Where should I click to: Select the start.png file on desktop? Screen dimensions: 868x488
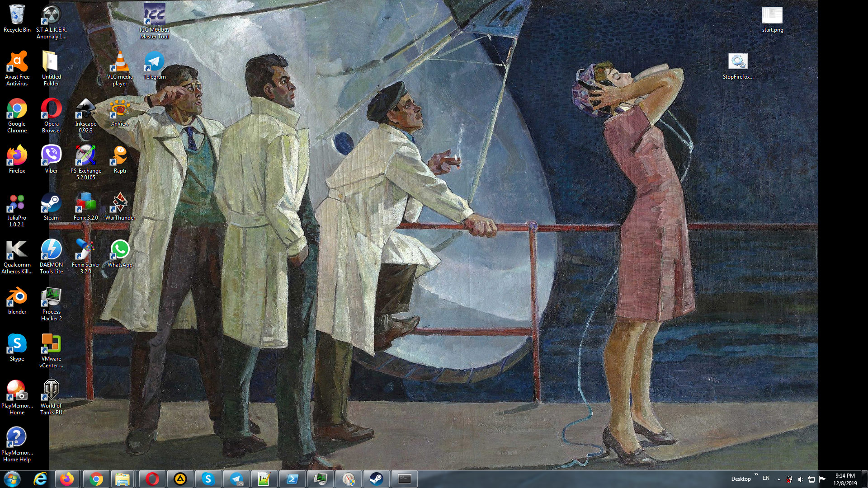coord(772,19)
